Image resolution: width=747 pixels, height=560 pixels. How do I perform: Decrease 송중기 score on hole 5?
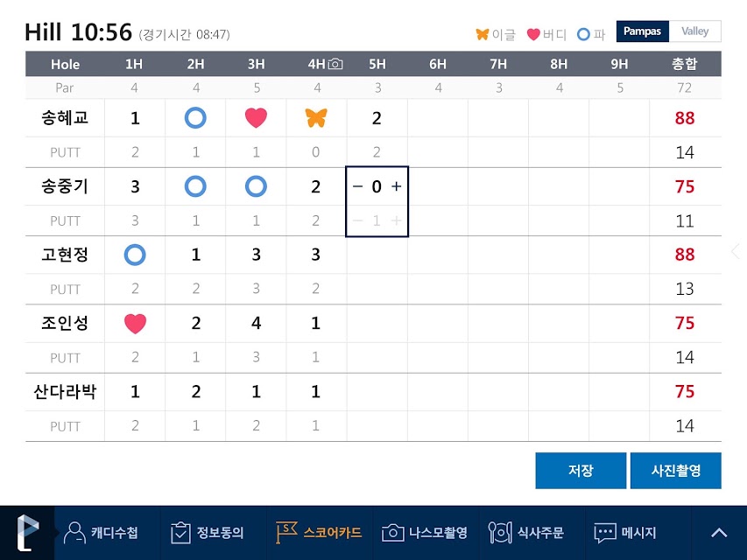click(357, 186)
